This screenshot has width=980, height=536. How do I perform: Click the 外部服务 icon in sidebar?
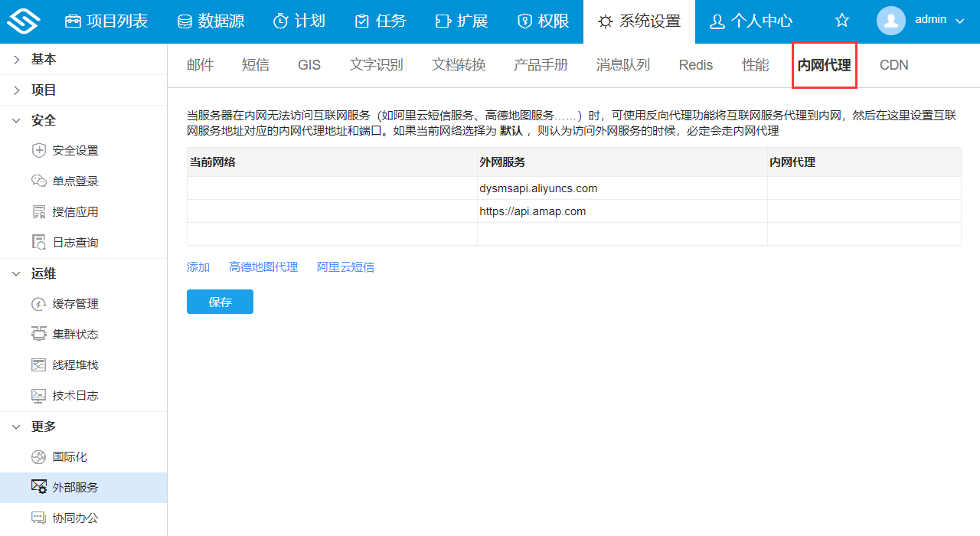point(39,487)
